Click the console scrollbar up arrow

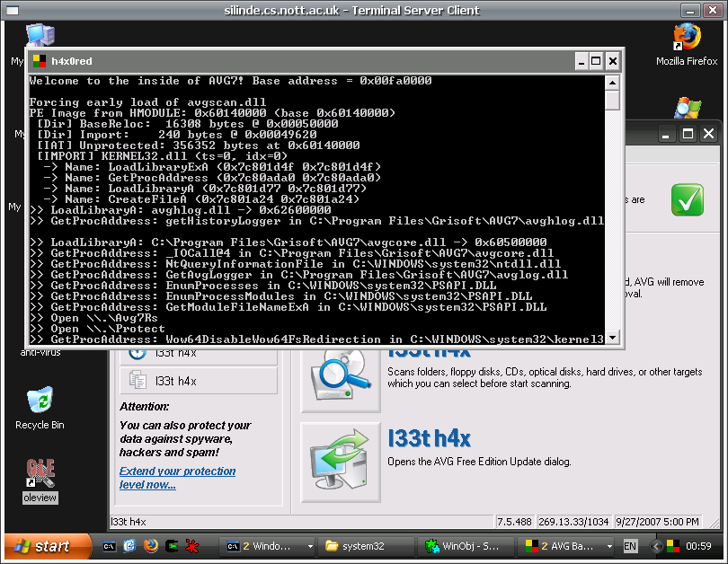(612, 83)
